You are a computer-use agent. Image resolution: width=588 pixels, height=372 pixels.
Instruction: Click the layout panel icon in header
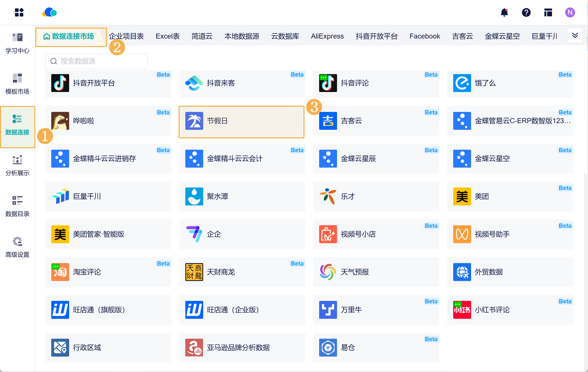coord(548,12)
